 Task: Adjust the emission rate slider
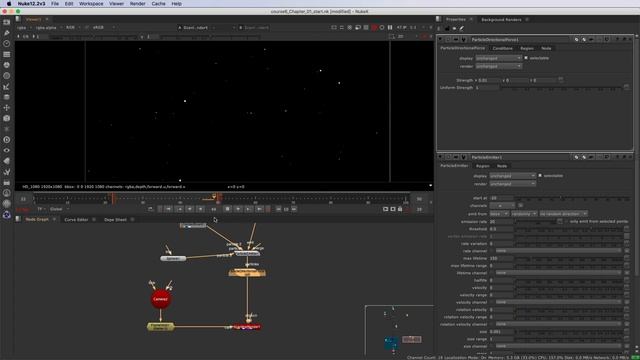(535, 221)
